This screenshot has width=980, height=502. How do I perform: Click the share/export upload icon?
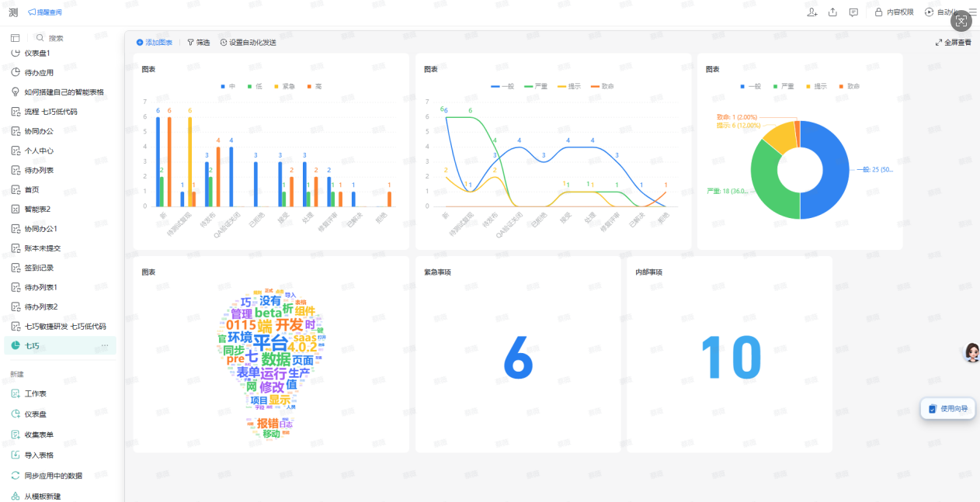click(x=832, y=12)
